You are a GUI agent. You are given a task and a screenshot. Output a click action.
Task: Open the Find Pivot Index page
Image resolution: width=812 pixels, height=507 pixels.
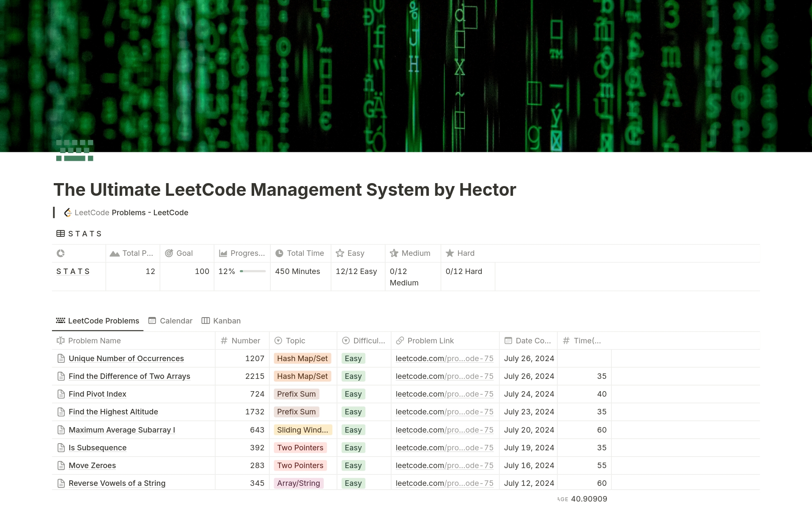pos(97,394)
